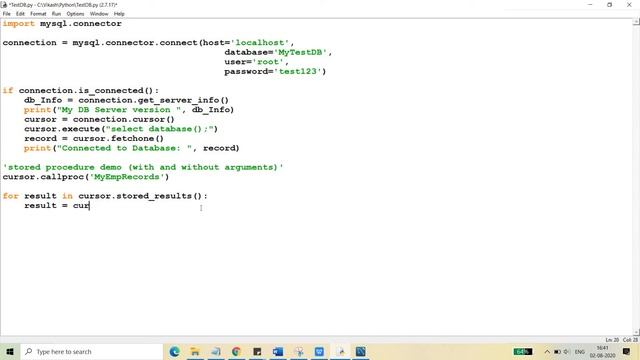Viewport: 640px width, 360px height.
Task: Click the IDLE icon in title bar
Action: coord(4,5)
